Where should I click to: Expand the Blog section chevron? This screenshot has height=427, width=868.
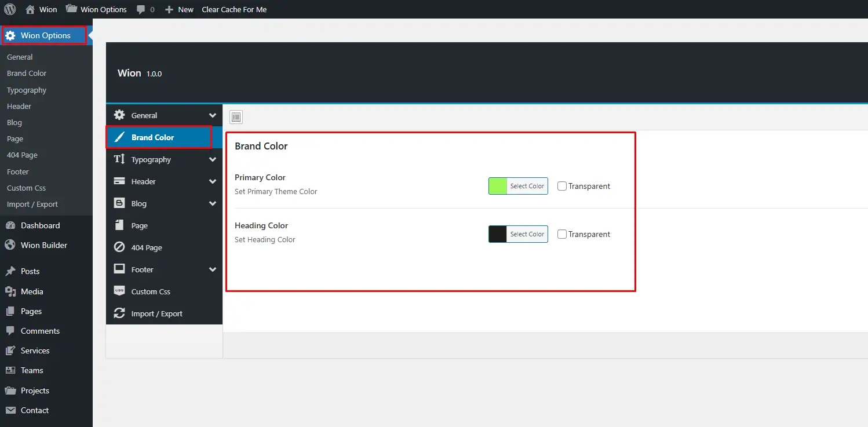pyautogui.click(x=213, y=203)
